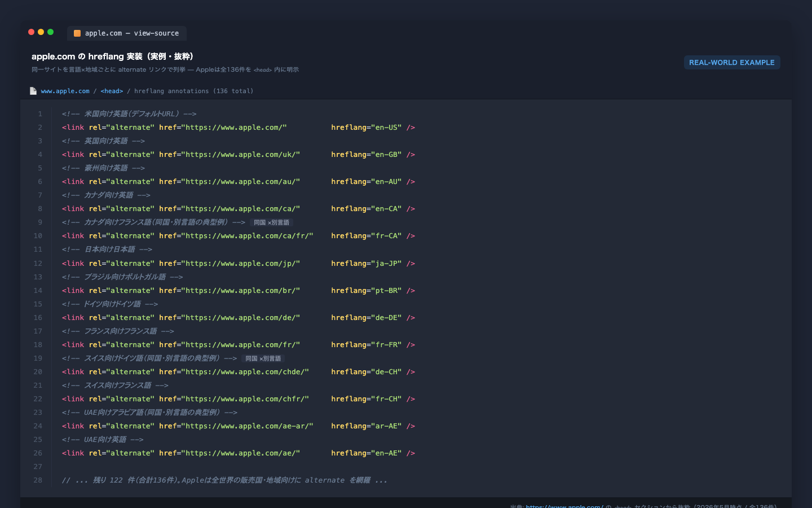Click the URL "https://www.apple.com/fr/"

click(241, 345)
